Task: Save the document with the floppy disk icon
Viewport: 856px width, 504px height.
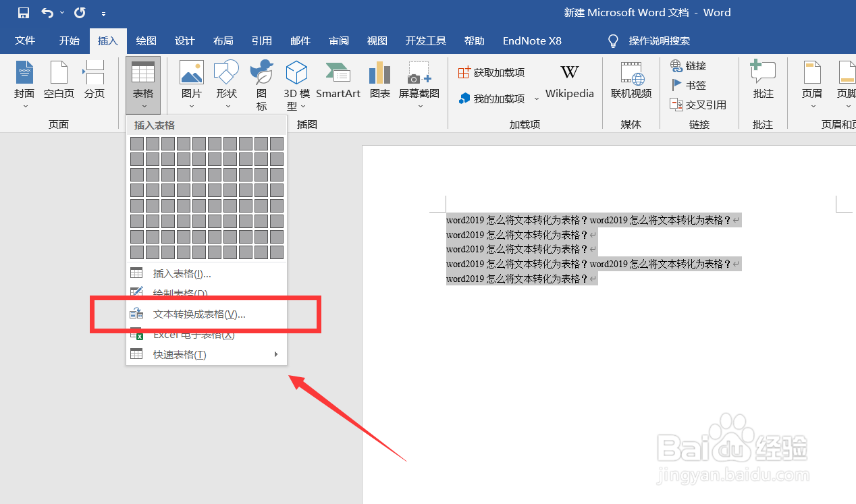Action: 23,12
